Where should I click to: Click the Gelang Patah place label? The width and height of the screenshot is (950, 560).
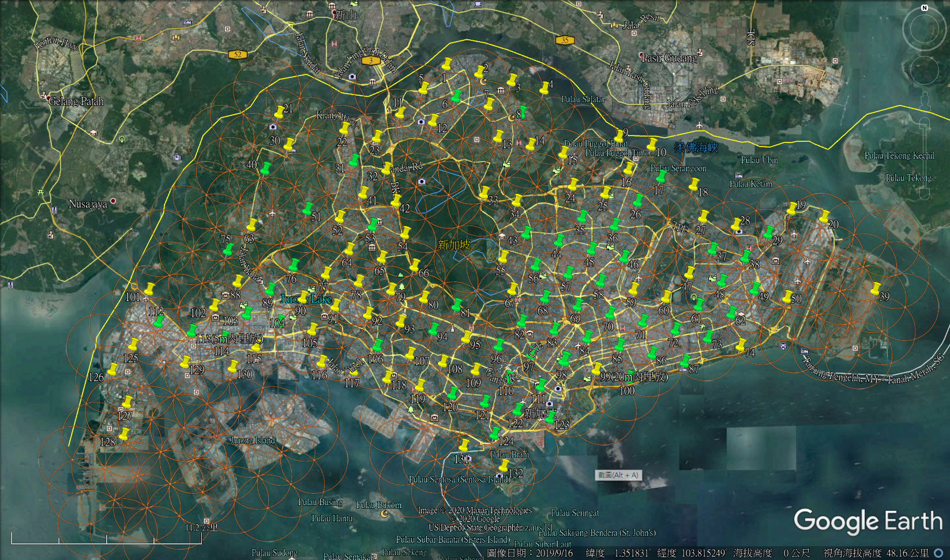76,102
